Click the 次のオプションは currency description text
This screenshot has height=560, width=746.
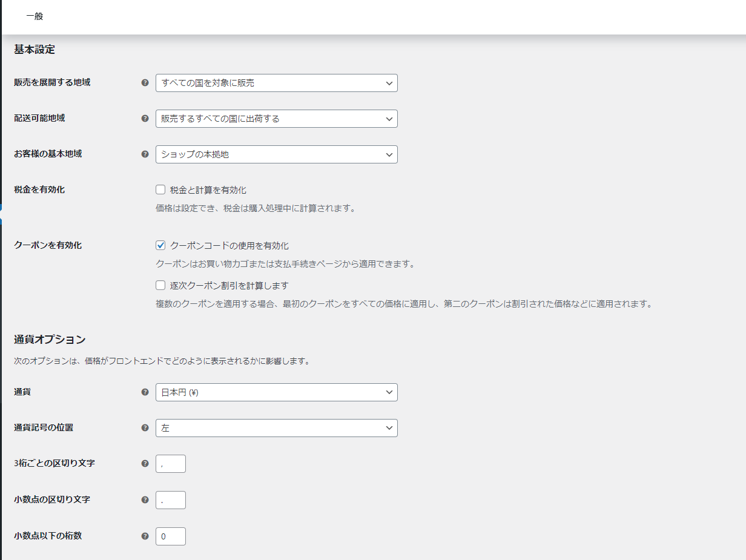162,361
